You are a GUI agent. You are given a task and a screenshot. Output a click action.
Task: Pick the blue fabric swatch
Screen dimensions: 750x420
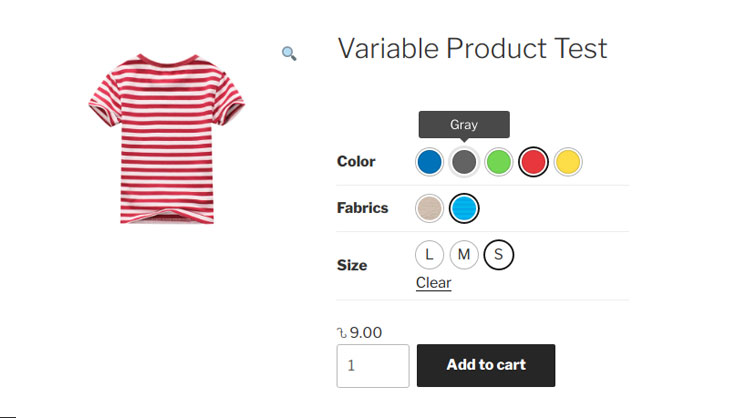click(463, 208)
